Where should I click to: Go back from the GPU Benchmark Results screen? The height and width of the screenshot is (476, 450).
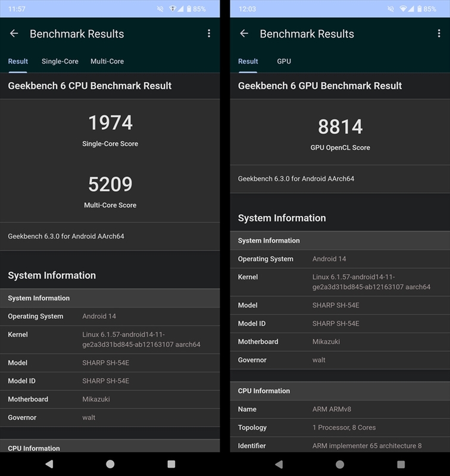(x=244, y=33)
